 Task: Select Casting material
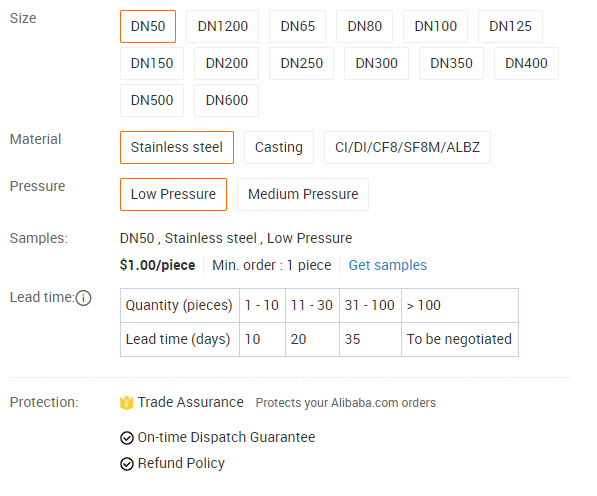279,147
